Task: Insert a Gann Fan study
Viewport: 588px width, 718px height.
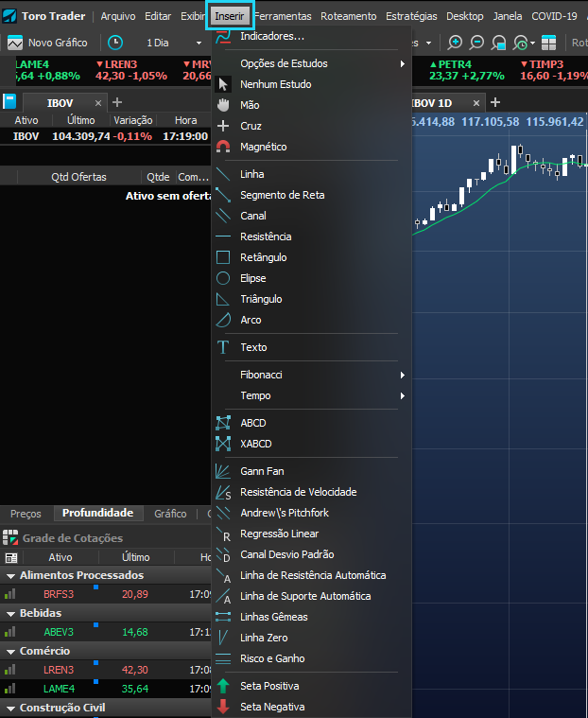Action: (x=311, y=471)
